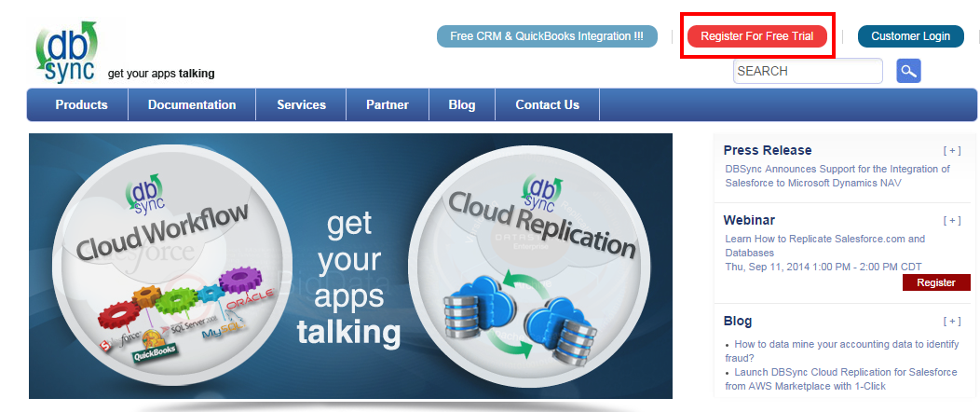This screenshot has height=412, width=980.
Task: Open the Documentation menu
Action: 192,104
